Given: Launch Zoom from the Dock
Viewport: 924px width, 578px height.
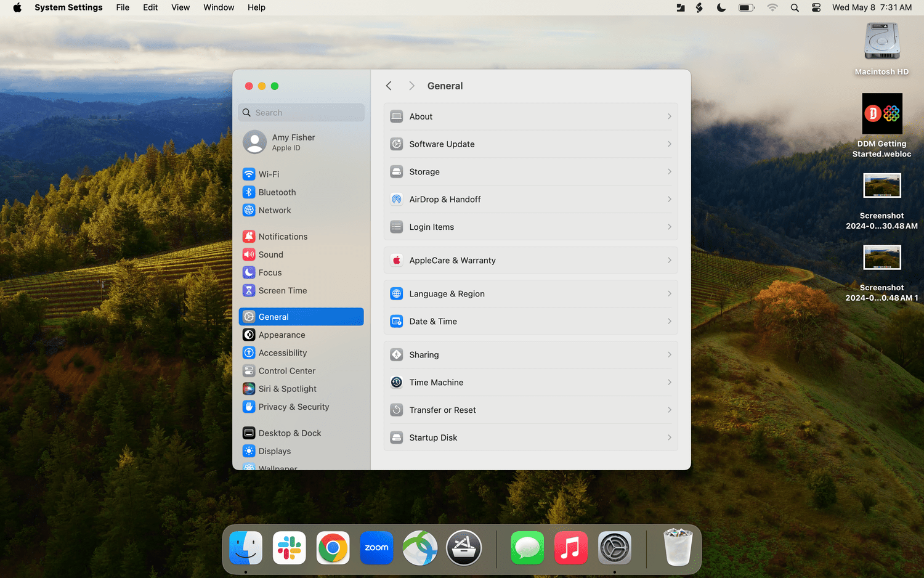Looking at the screenshot, I should click(376, 548).
